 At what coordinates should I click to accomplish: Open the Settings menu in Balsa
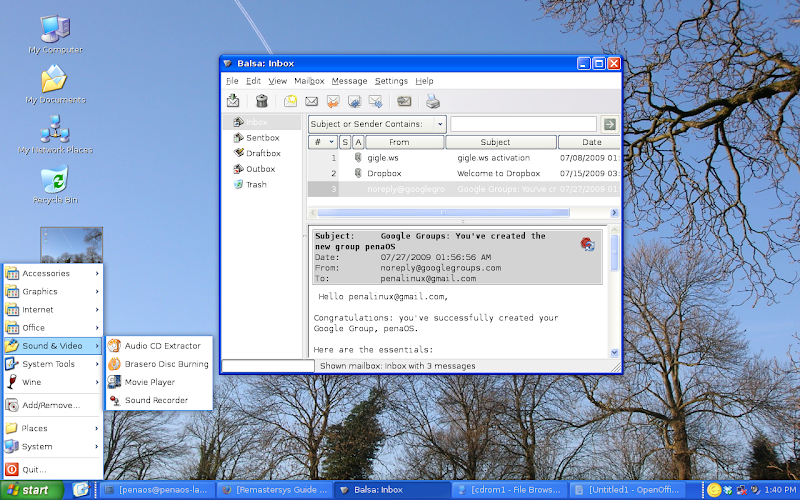pos(391,81)
